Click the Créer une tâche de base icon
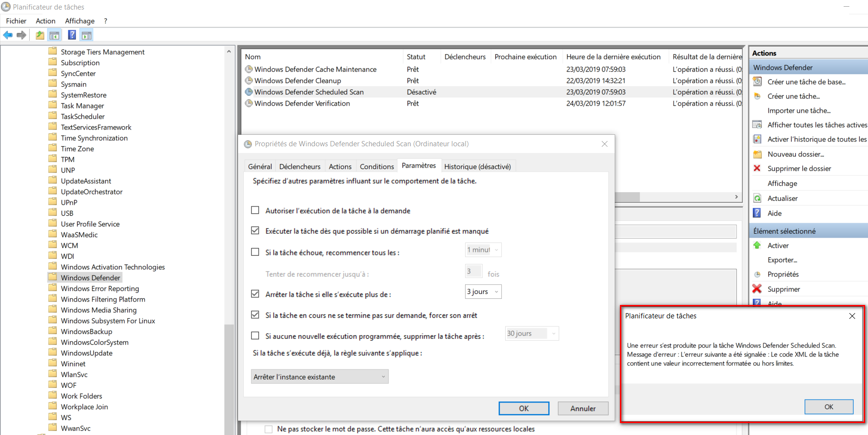Screen dimensions: 868x435 click(758, 82)
